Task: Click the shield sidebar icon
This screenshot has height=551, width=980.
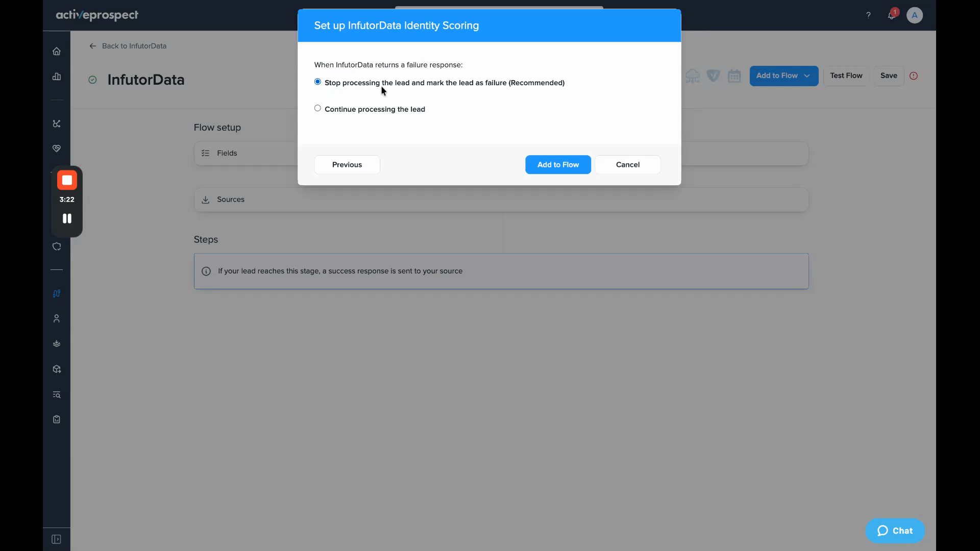Action: pos(57,246)
